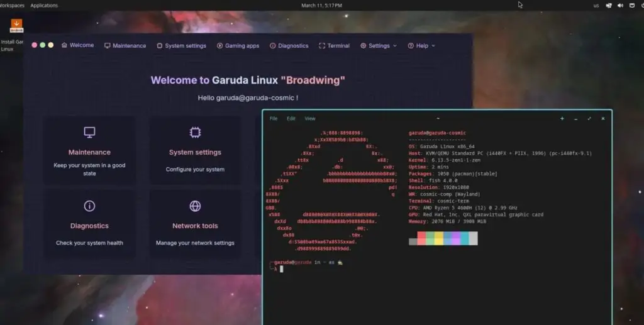Close the terminal window
The width and height of the screenshot is (644, 325).
click(603, 119)
